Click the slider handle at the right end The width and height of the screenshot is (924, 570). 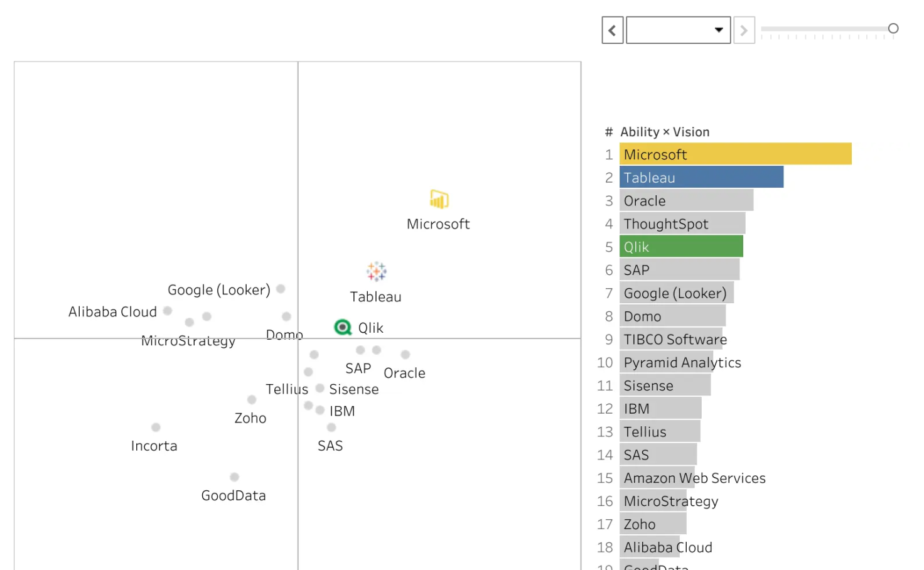[x=893, y=28]
